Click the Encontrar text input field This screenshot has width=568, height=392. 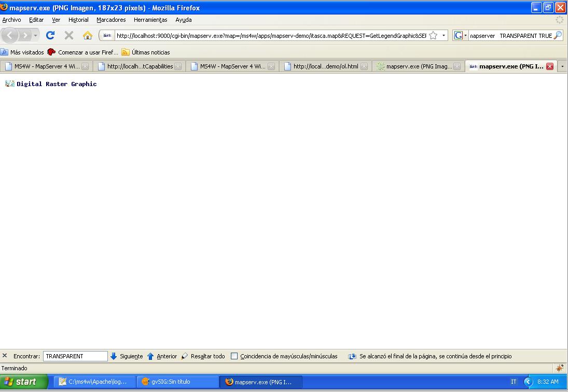[75, 356]
